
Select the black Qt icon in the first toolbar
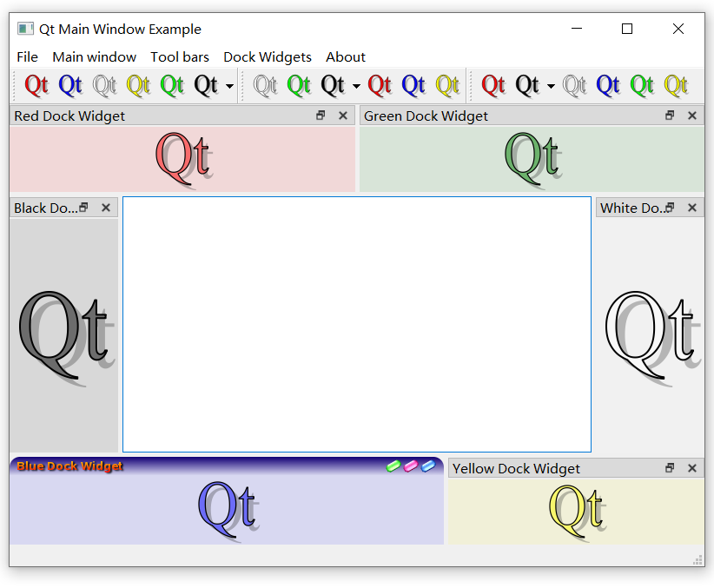pyautogui.click(x=206, y=85)
